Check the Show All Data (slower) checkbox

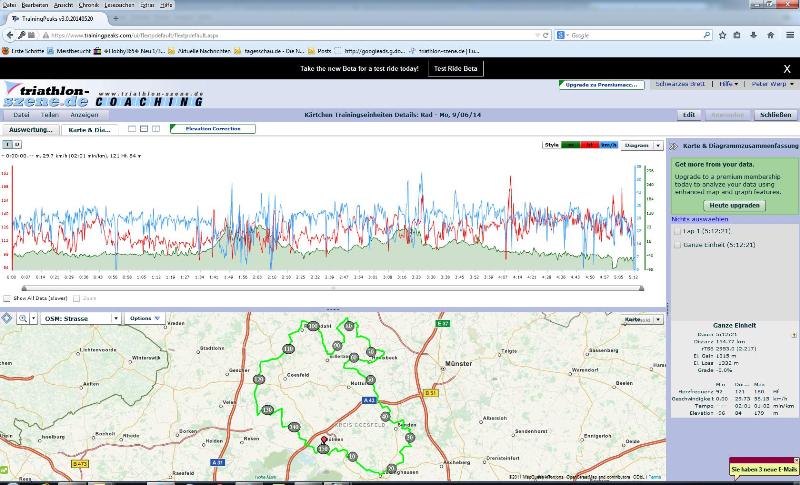tap(9, 298)
